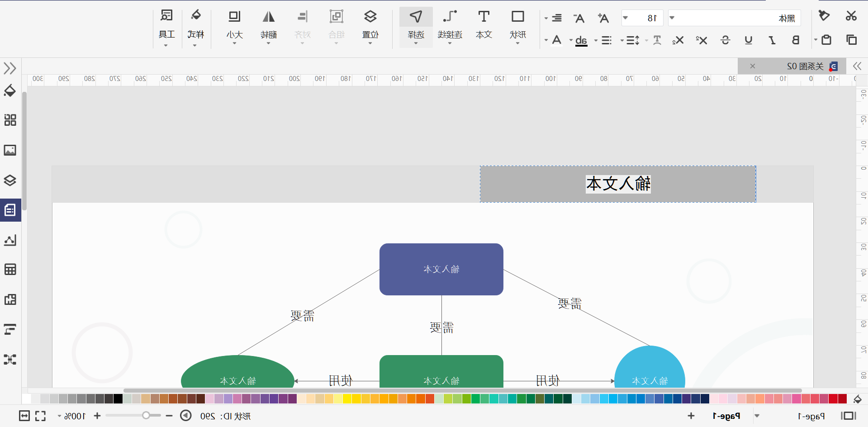Click the copy icon
Image resolution: width=868 pixels, height=427 pixels.
(851, 40)
